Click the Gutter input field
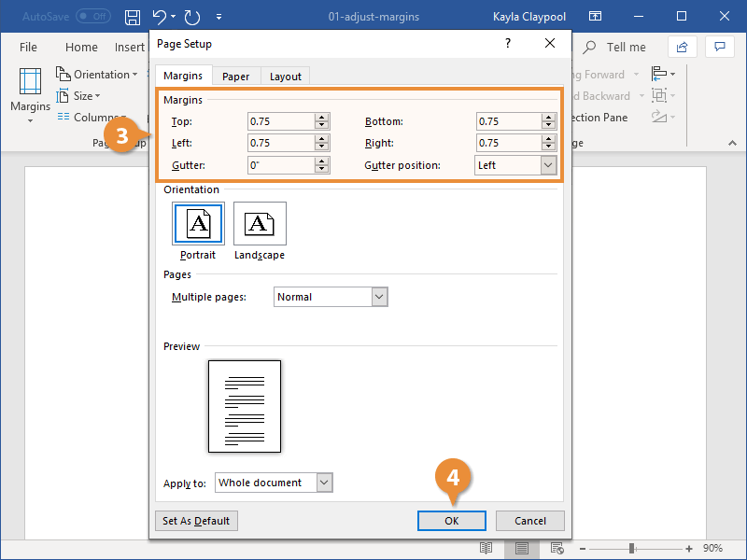The width and height of the screenshot is (747, 560). pyautogui.click(x=281, y=165)
